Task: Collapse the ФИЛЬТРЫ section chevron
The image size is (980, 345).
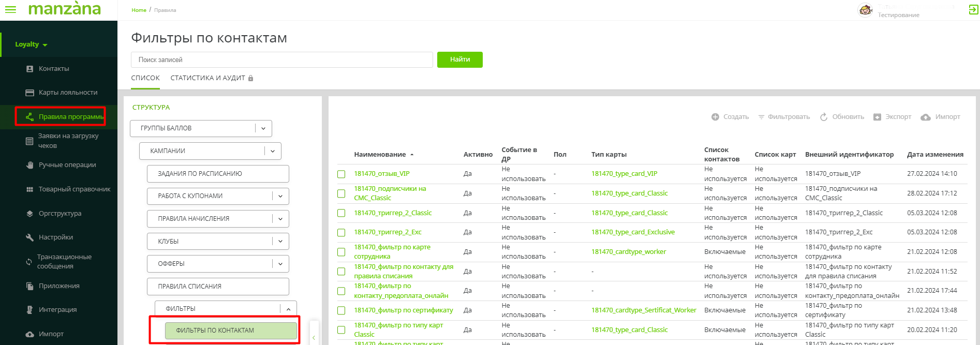Action: coord(288,309)
